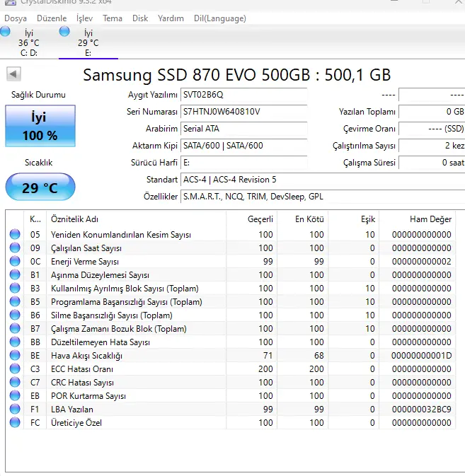Open the İşlev menu
465x476 pixels.
point(84,18)
